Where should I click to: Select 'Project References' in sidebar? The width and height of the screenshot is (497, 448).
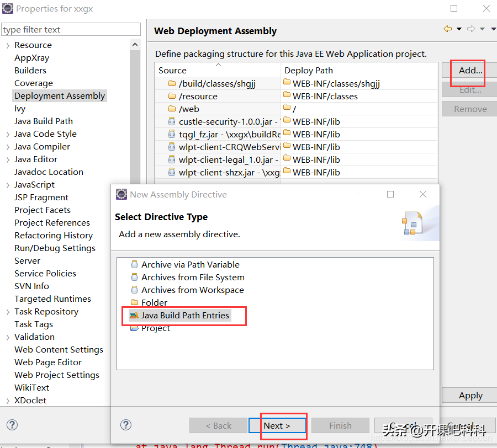pyautogui.click(x=52, y=222)
